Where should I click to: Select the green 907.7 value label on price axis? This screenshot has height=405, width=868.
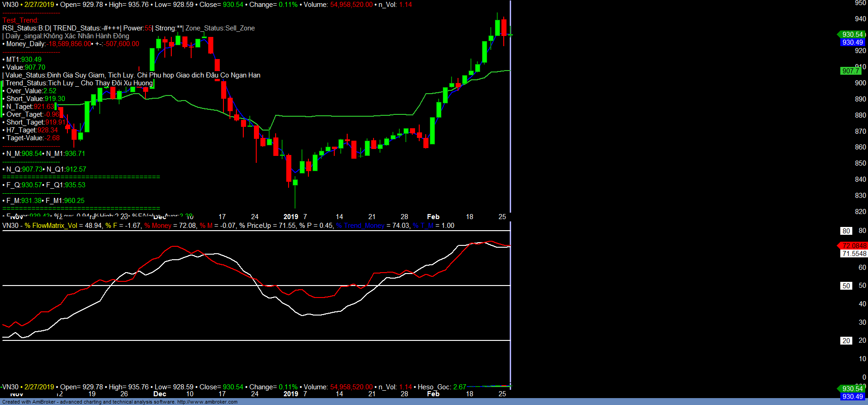tap(850, 71)
